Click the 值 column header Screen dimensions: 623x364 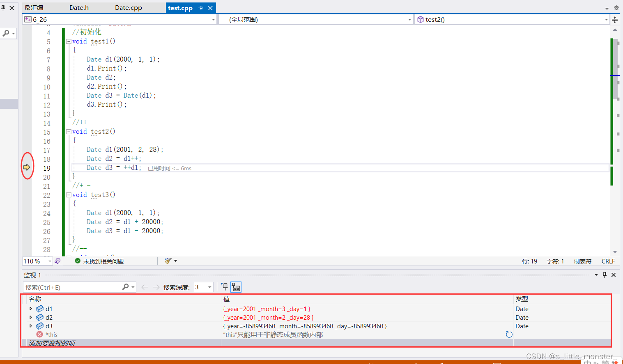pos(226,299)
